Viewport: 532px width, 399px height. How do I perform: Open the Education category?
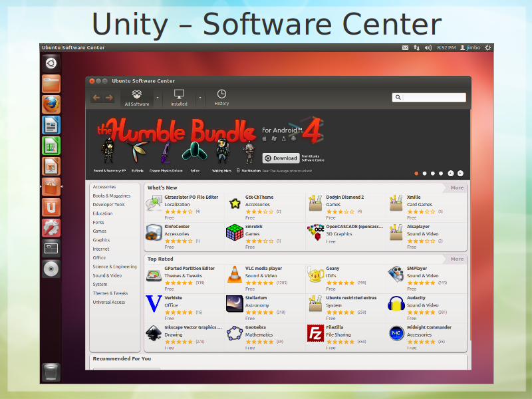(x=102, y=213)
